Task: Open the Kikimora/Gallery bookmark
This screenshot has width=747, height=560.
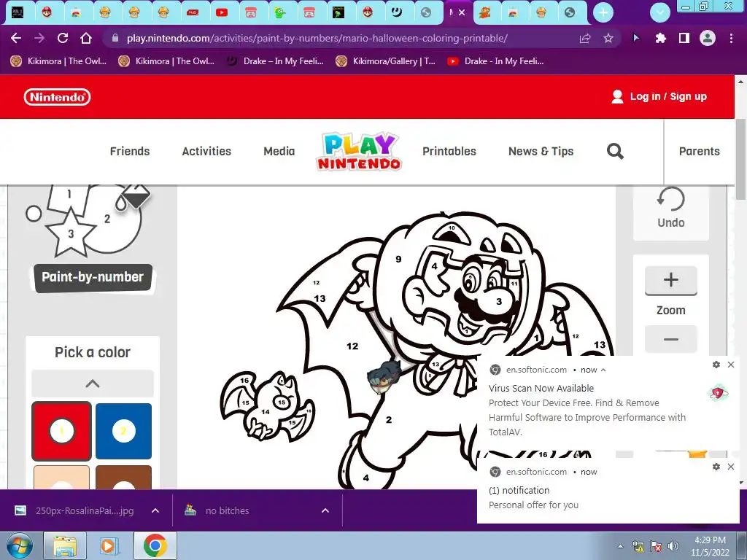Action: click(x=385, y=61)
